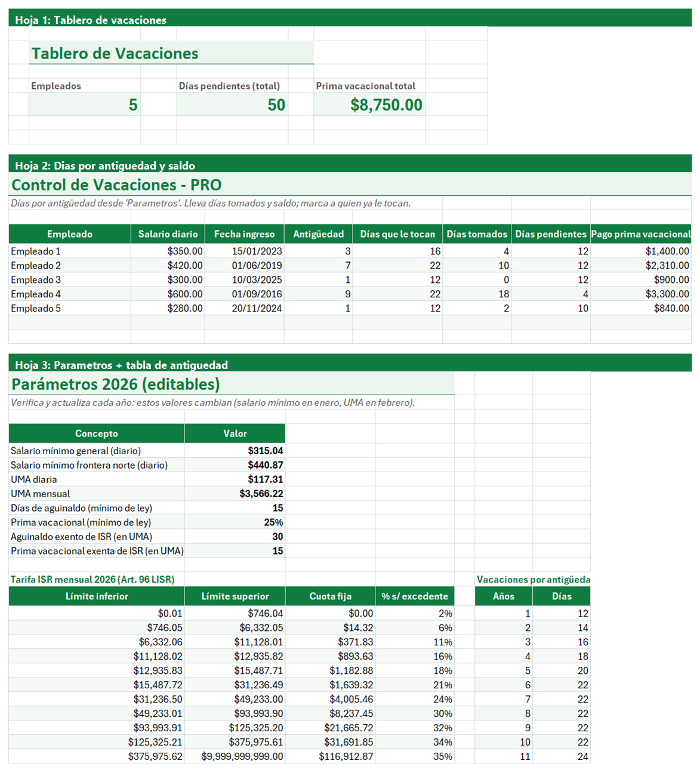Click the 'Tablero de Vacaciones' title cell
Screen dimensions: 700x773
[x=171, y=53]
